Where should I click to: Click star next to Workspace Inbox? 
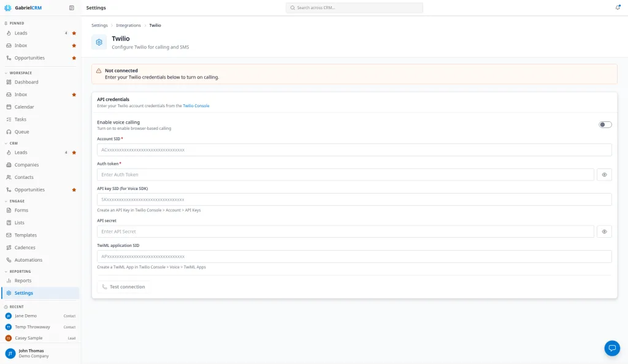pyautogui.click(x=74, y=95)
